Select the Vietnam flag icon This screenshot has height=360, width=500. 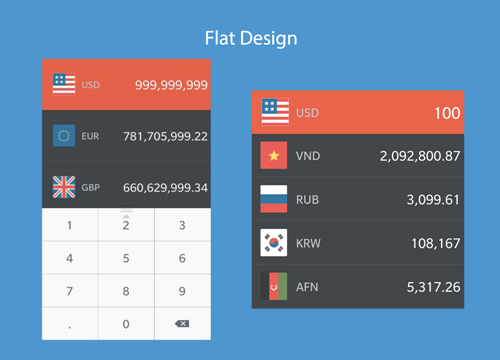[x=274, y=155]
